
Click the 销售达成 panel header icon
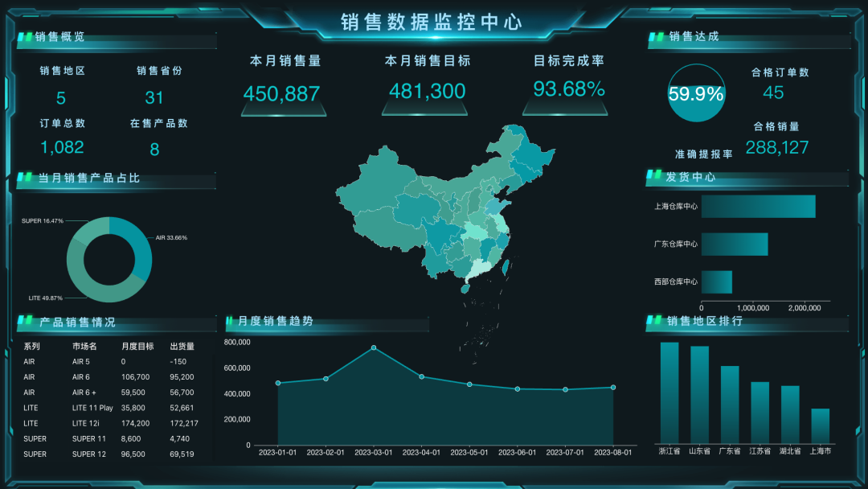coord(654,35)
